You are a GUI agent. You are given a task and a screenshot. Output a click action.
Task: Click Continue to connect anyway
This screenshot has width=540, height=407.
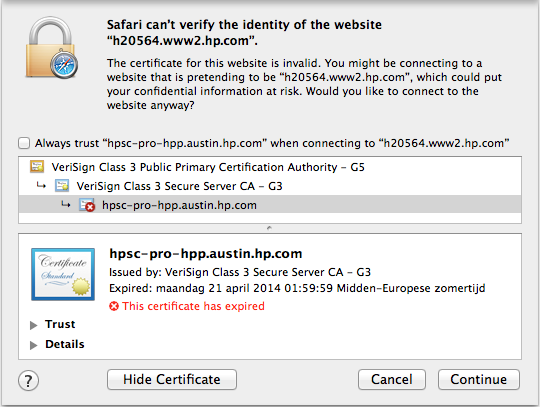479,379
